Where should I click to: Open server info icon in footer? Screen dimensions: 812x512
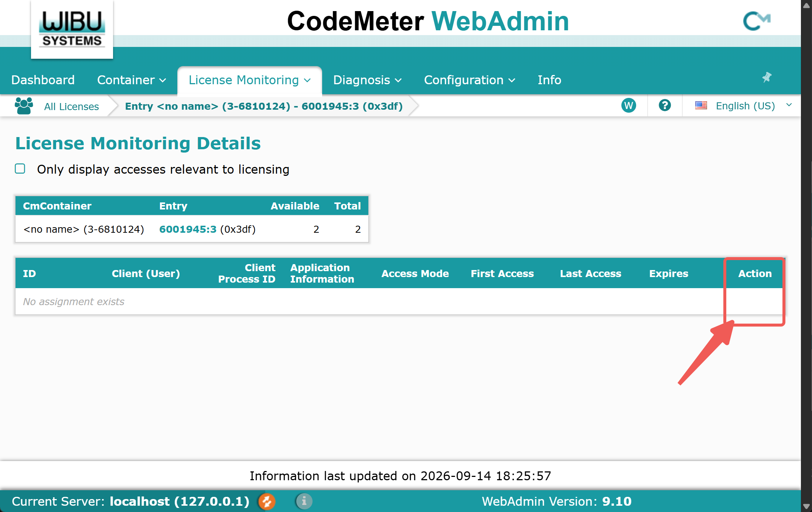[x=304, y=501]
